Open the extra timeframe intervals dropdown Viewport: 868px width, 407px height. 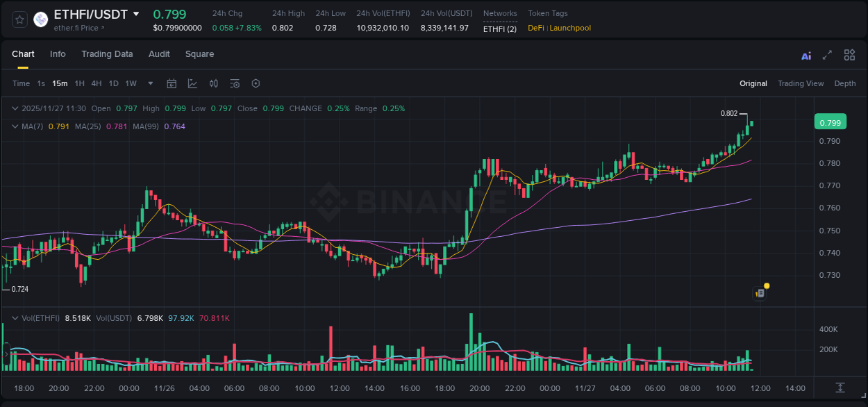pos(149,83)
